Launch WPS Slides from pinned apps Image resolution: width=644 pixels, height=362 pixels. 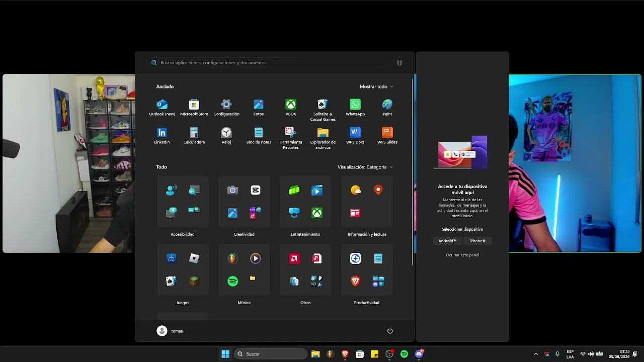tap(387, 136)
